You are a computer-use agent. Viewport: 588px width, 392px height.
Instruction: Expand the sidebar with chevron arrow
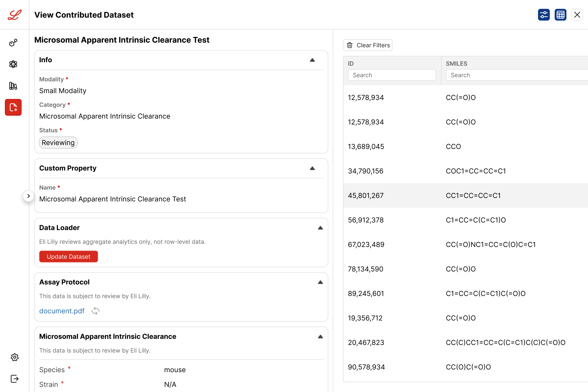(28, 196)
